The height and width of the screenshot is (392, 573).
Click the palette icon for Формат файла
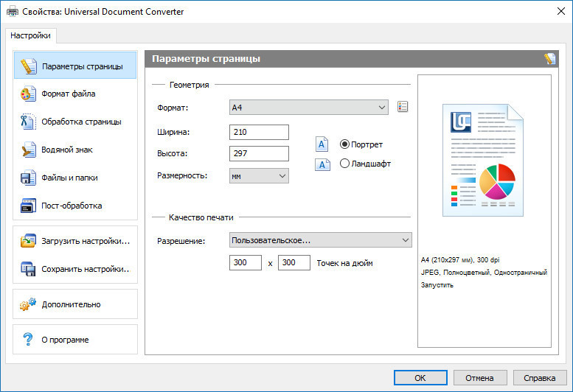(28, 94)
